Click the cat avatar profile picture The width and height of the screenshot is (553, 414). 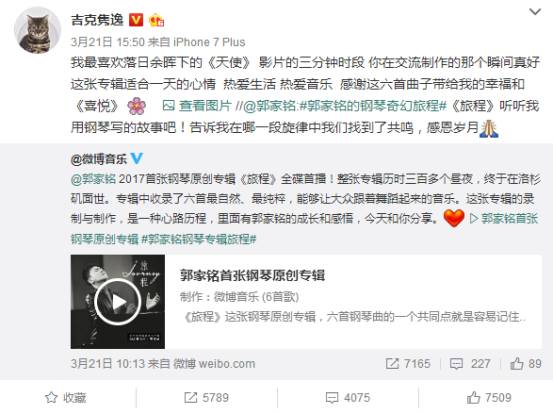point(37,30)
